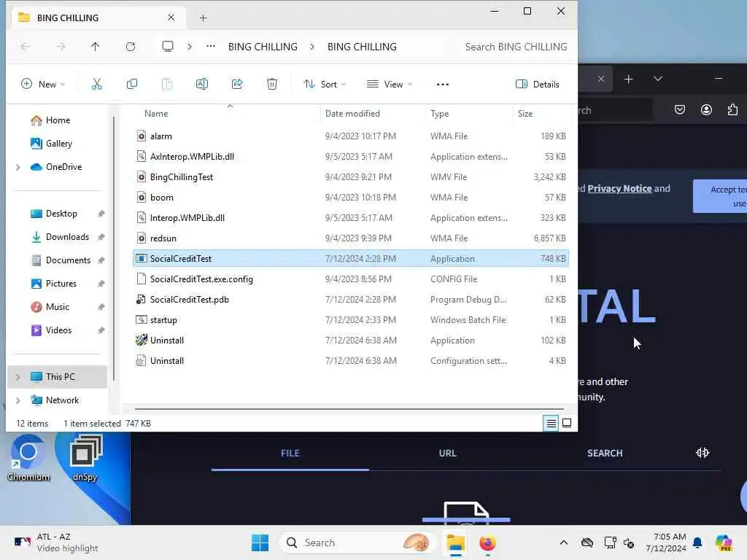Open the New item dropdown

coord(43,85)
